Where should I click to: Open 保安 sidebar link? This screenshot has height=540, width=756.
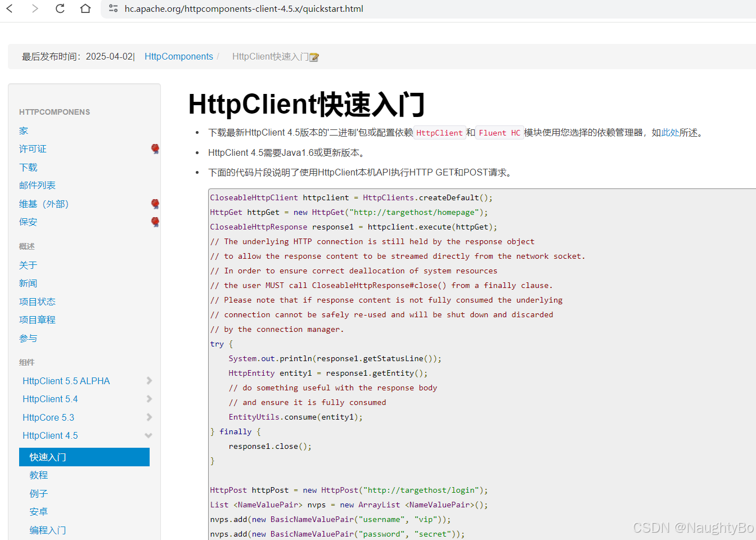click(28, 222)
